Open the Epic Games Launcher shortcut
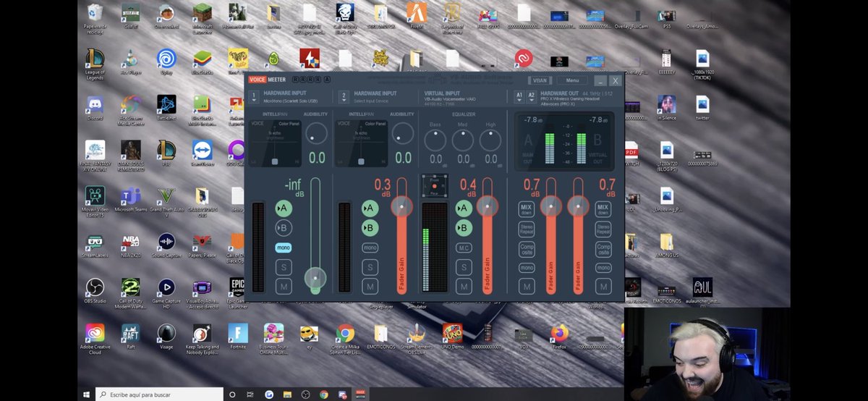 (238, 291)
